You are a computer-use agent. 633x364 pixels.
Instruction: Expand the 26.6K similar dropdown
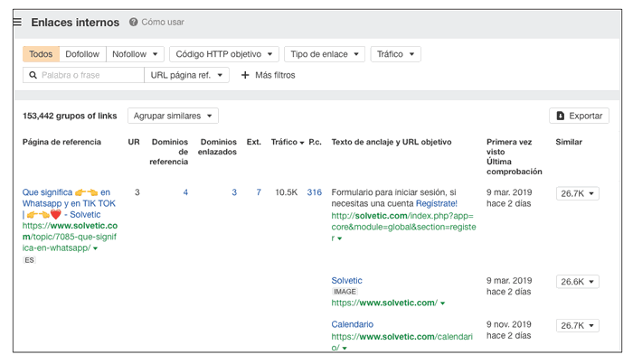click(x=577, y=282)
